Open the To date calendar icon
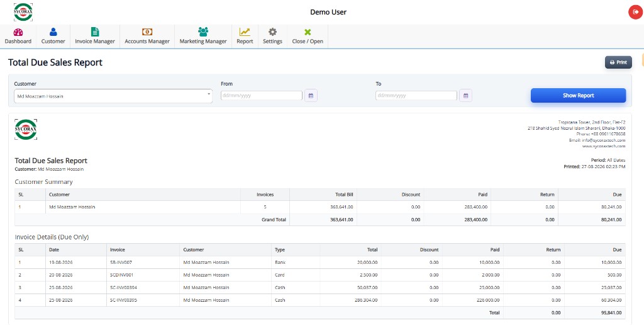Screen dimensions: 644x325 coord(466,96)
